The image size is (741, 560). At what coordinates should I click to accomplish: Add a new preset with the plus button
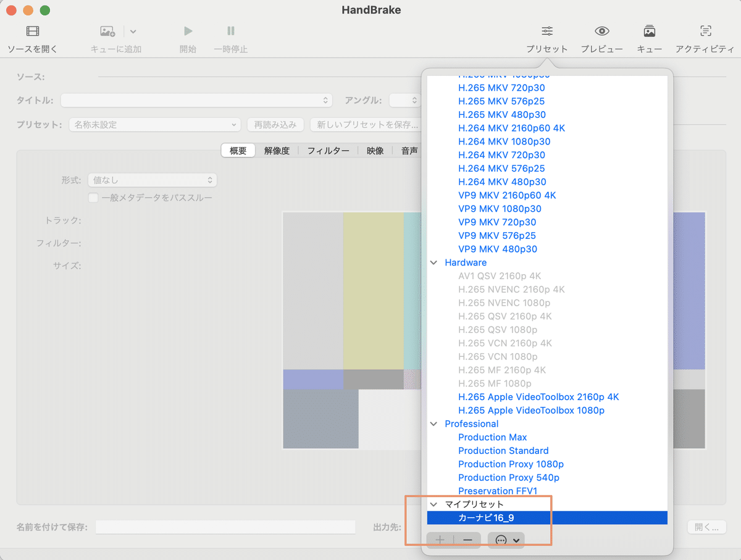point(439,539)
